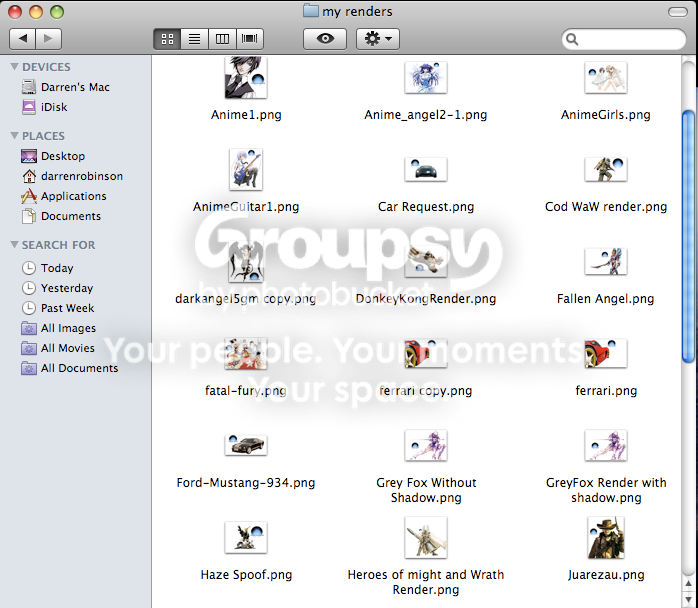Viewport: 698px width, 608px height.
Task: Click the blue vertical scrollbar thumb
Action: coord(688,236)
